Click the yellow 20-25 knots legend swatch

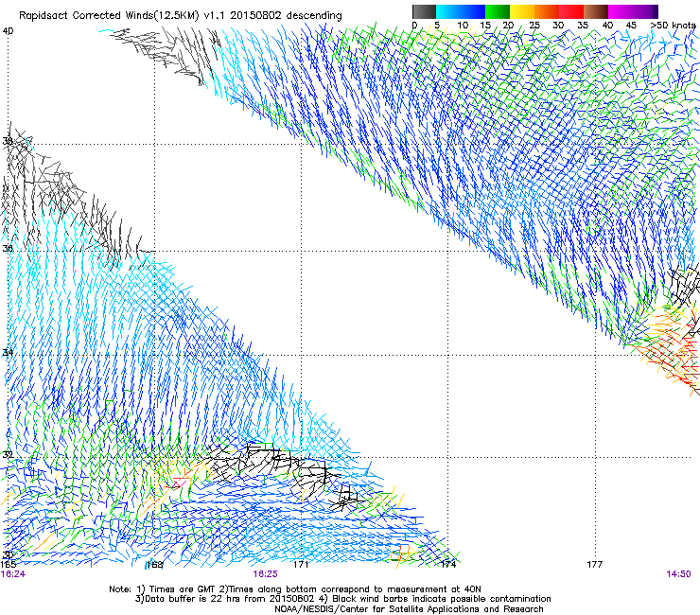(522, 11)
